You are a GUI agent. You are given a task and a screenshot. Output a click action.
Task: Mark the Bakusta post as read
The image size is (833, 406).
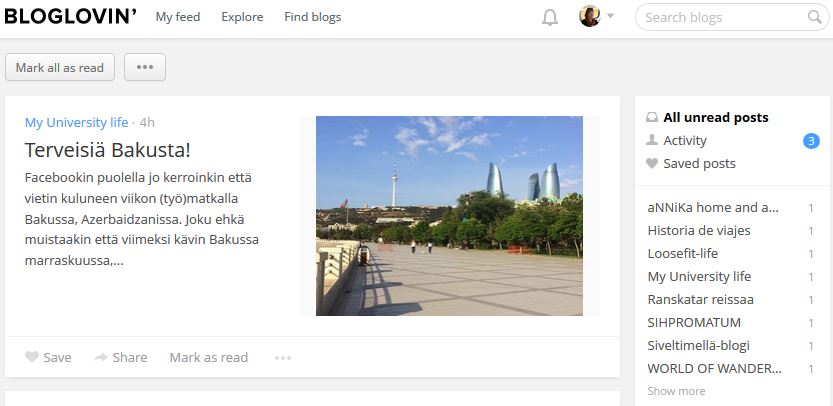coord(208,357)
